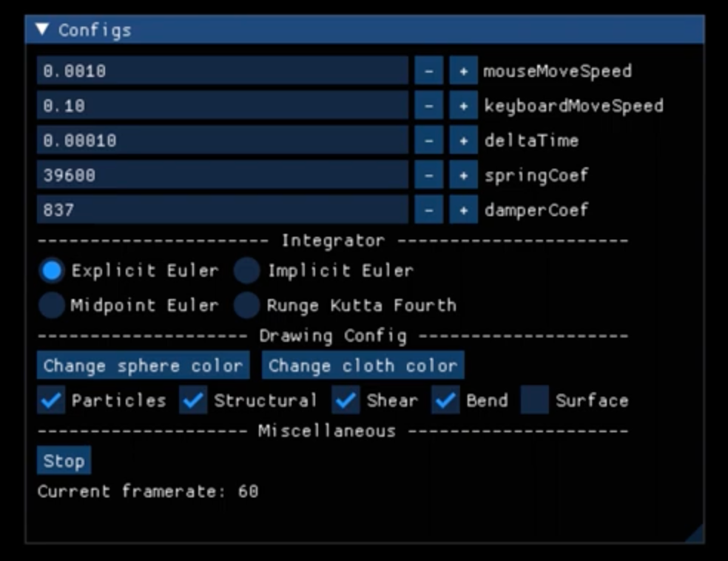Screen dimensions: 728x561
Task: Select Implicit Euler integrator
Action: point(247,271)
